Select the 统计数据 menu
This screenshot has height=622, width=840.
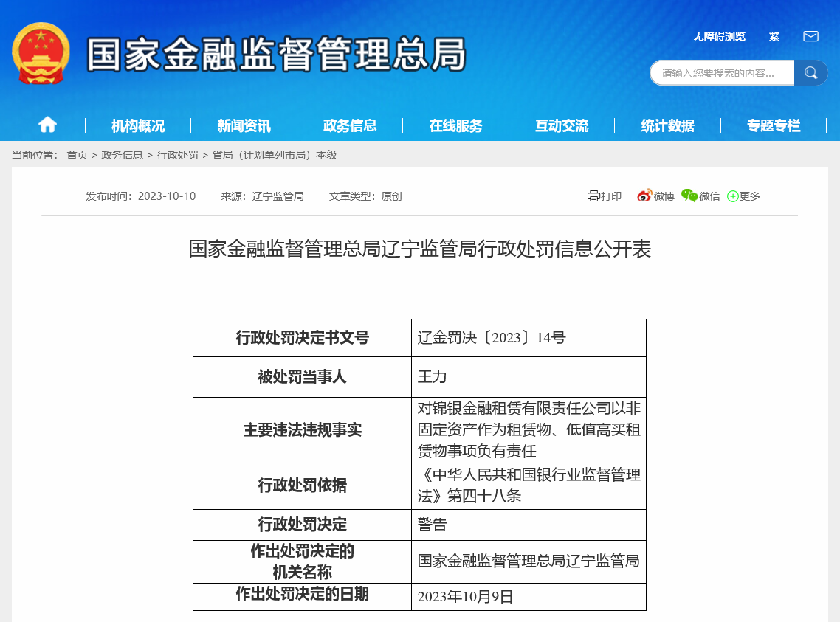(x=668, y=125)
